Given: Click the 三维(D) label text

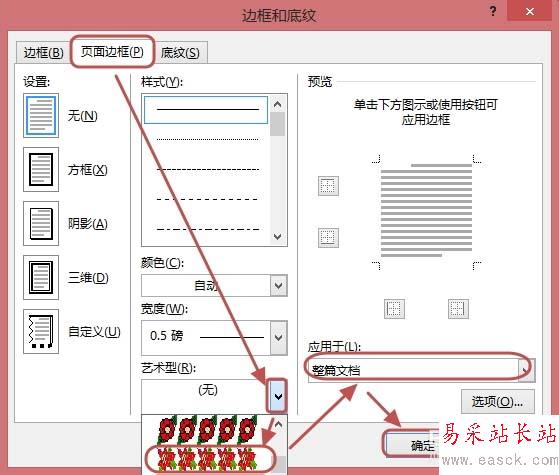Looking at the screenshot, I should (x=88, y=277).
